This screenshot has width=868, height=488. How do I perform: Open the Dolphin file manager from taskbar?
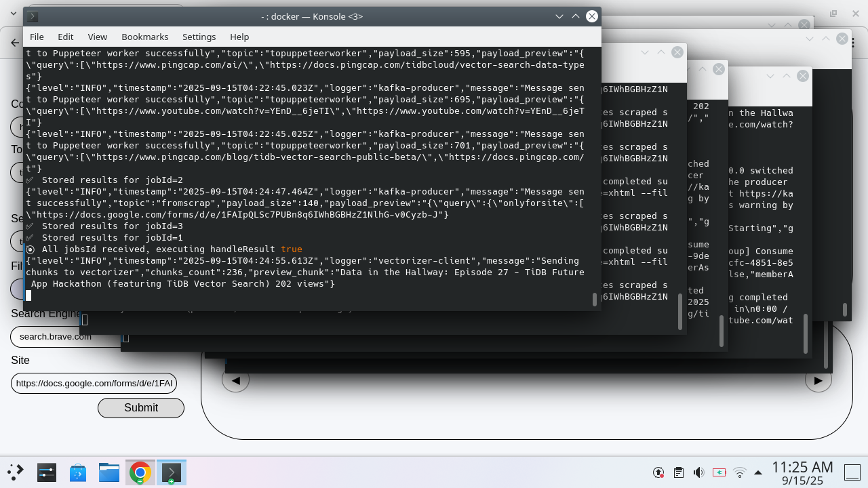click(108, 472)
